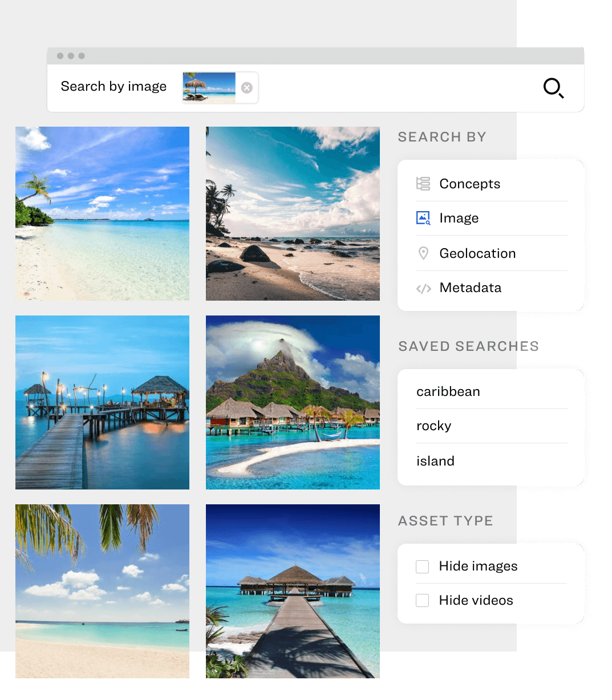This screenshot has width=612, height=700.
Task: Enable the Hide images checkbox
Action: [423, 567]
